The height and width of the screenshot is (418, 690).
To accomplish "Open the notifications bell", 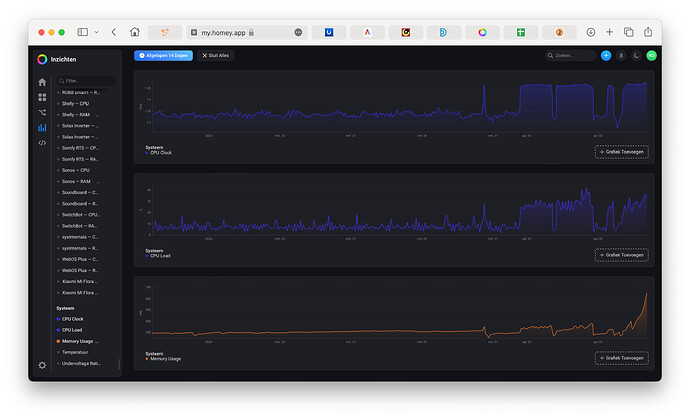I will [x=621, y=55].
